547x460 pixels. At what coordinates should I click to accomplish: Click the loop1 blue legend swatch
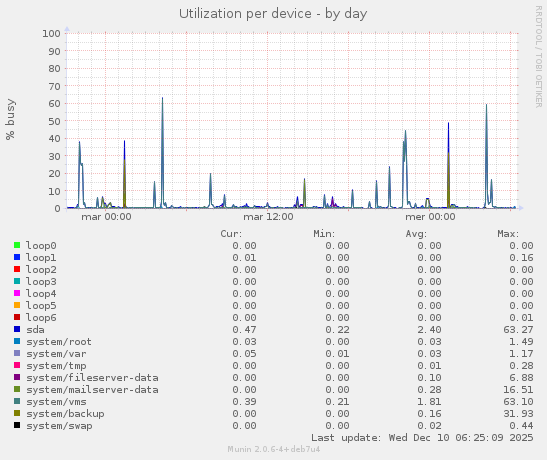[17, 257]
